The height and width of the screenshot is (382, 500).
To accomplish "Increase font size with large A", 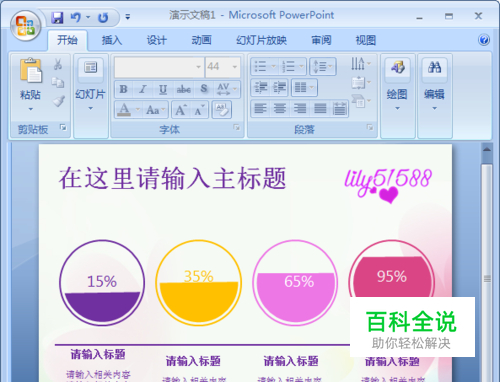I will (181, 110).
